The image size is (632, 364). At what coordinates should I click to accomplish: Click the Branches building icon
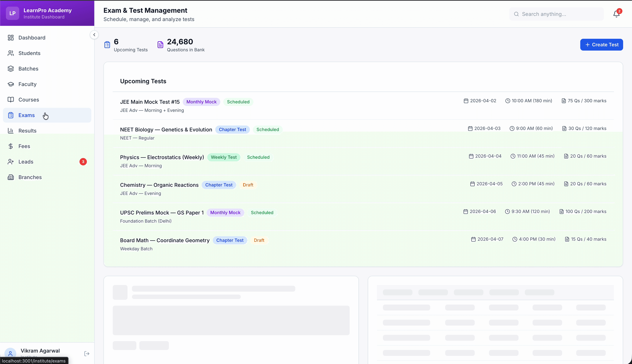point(11,177)
